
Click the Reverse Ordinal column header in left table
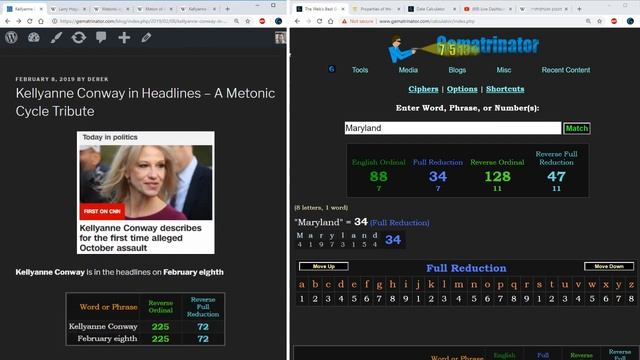coord(160,307)
